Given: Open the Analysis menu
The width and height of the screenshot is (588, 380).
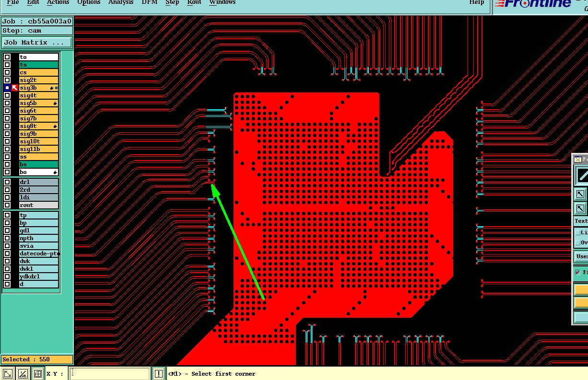Looking at the screenshot, I should point(121,2).
